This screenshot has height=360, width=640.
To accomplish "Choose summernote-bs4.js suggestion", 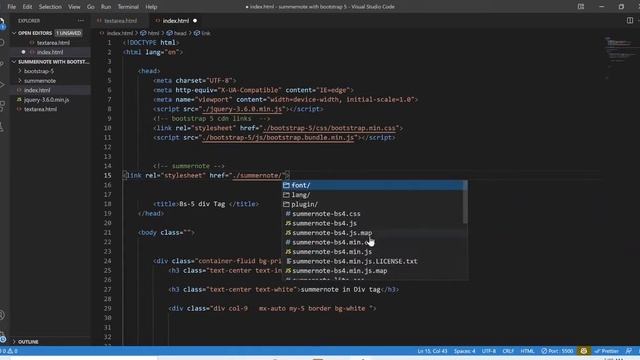I will [373, 223].
